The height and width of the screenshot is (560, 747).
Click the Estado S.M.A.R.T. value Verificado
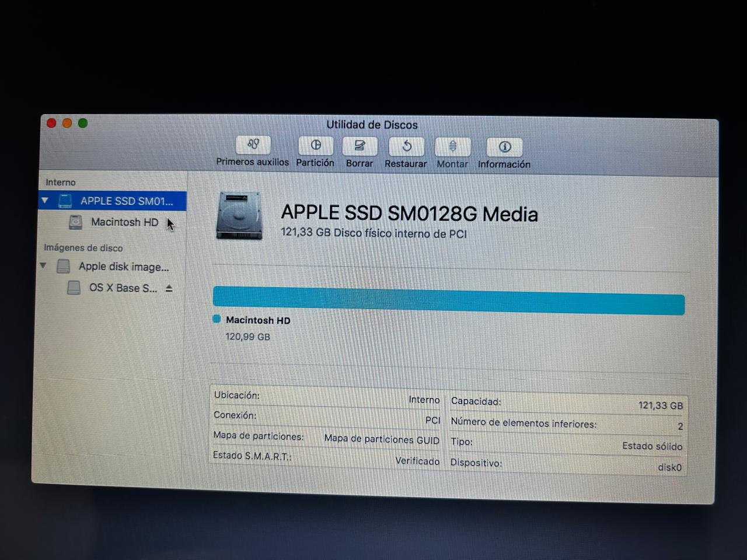point(417,461)
